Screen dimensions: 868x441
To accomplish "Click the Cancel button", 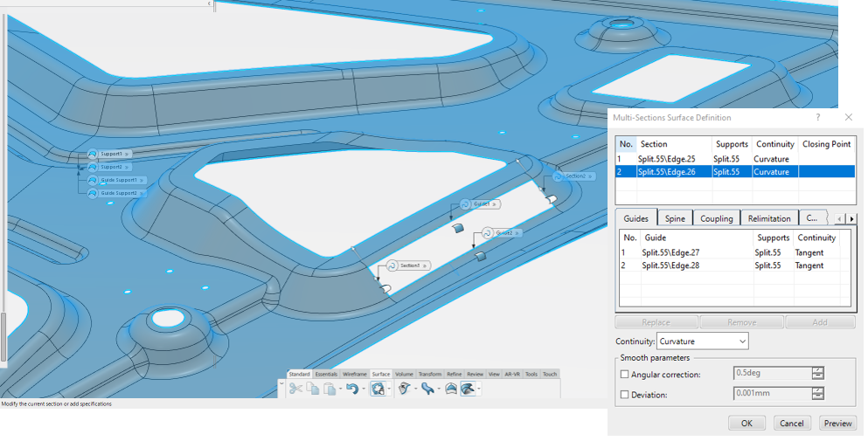I will pyautogui.click(x=792, y=424).
